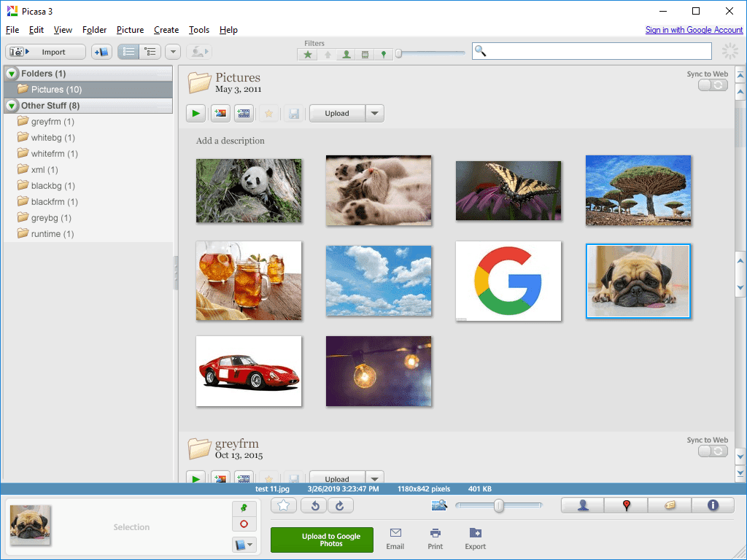Toggle Sync to Web for greyfrm folder
Image resolution: width=747 pixels, height=560 pixels.
point(713,451)
